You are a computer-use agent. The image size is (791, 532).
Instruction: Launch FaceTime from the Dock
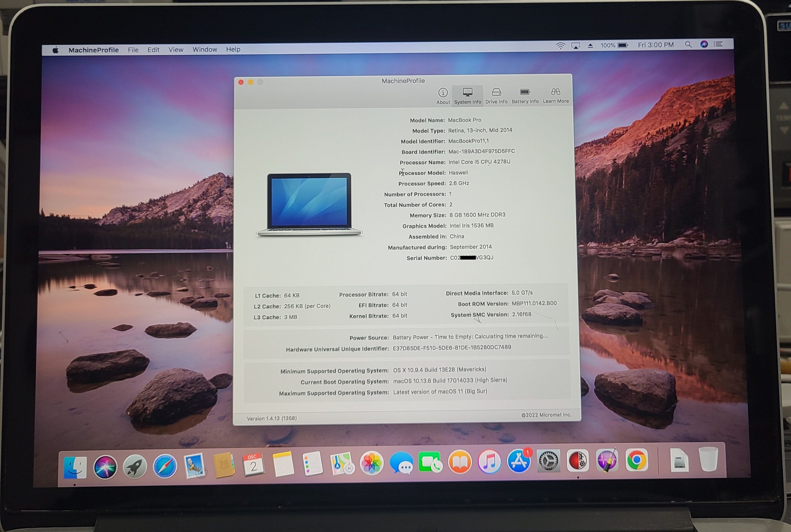(x=430, y=462)
